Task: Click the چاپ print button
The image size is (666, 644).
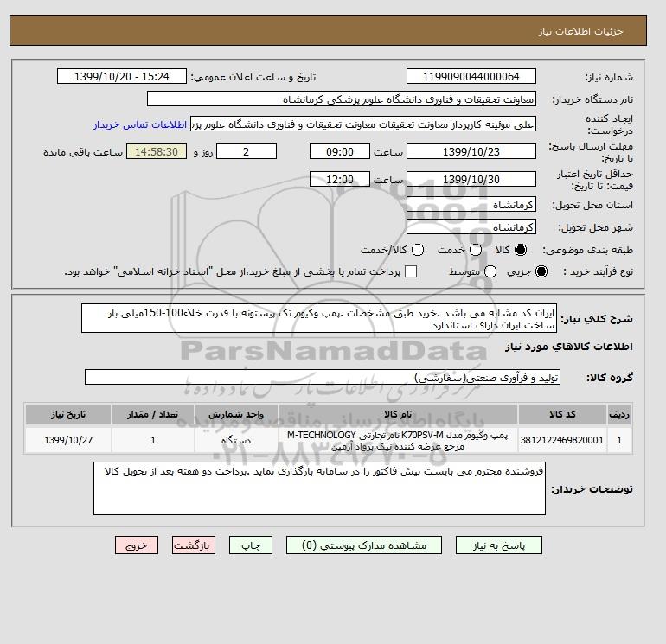Action: click(x=251, y=545)
